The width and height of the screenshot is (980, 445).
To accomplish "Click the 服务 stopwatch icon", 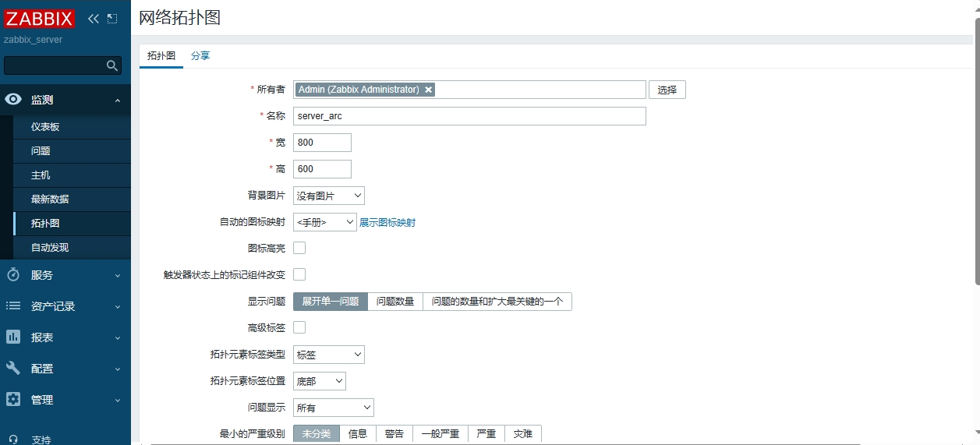I will tap(13, 275).
